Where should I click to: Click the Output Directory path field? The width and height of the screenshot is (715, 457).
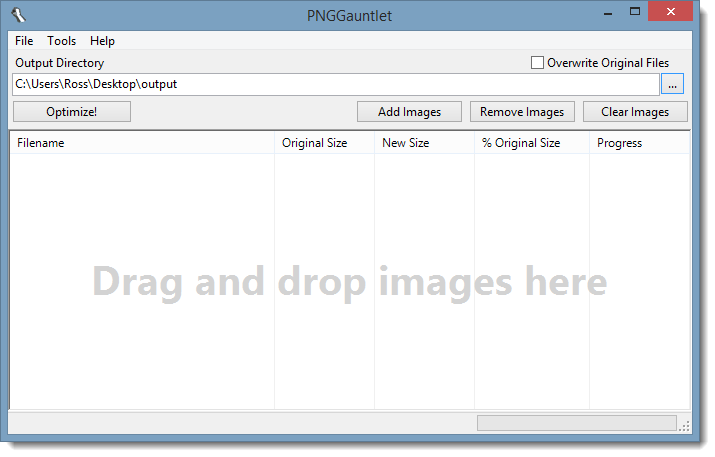click(336, 84)
